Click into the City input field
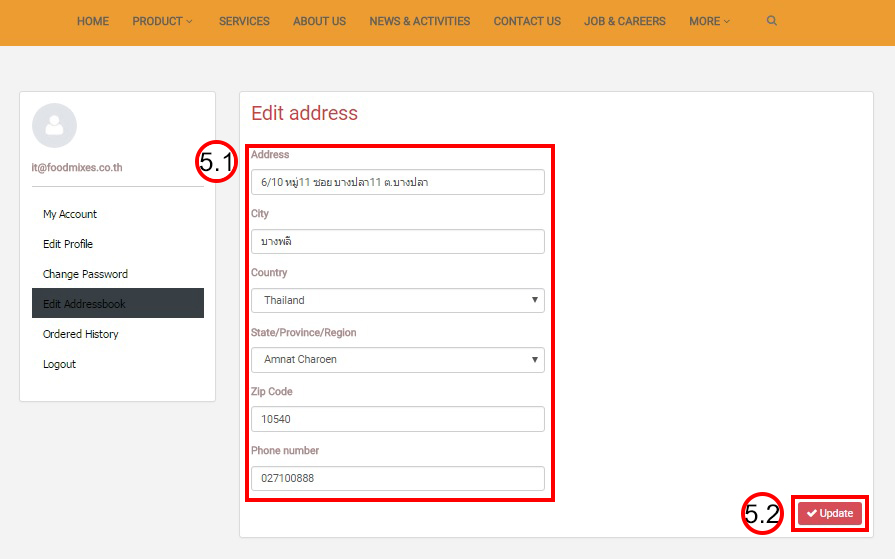Image resolution: width=895 pixels, height=559 pixels. click(x=398, y=242)
